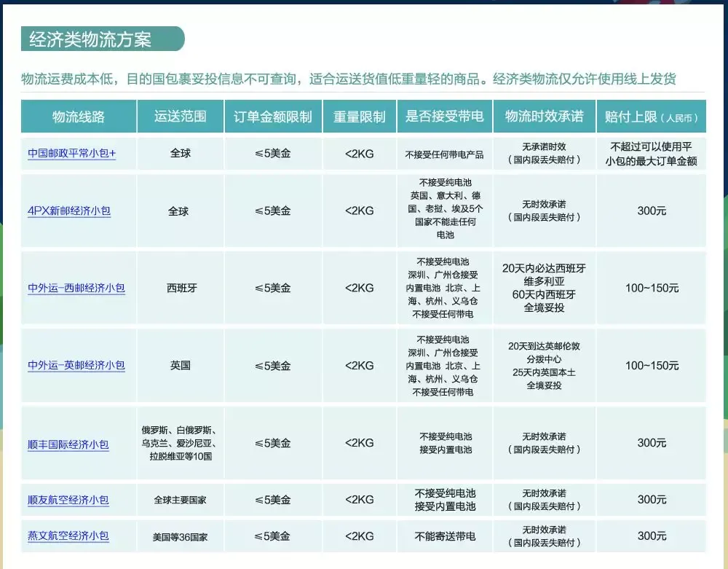728x569 pixels.
Task: Select 全球主要国家 shipping range cell
Action: point(180,501)
